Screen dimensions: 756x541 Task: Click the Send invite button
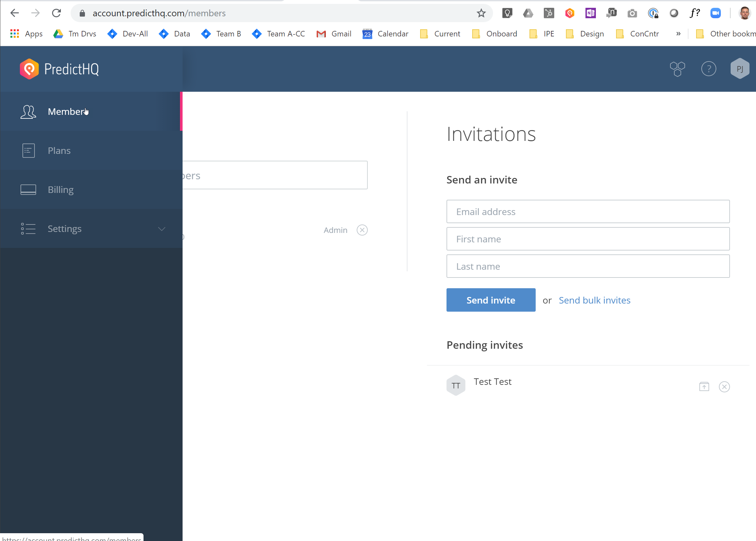coord(491,300)
